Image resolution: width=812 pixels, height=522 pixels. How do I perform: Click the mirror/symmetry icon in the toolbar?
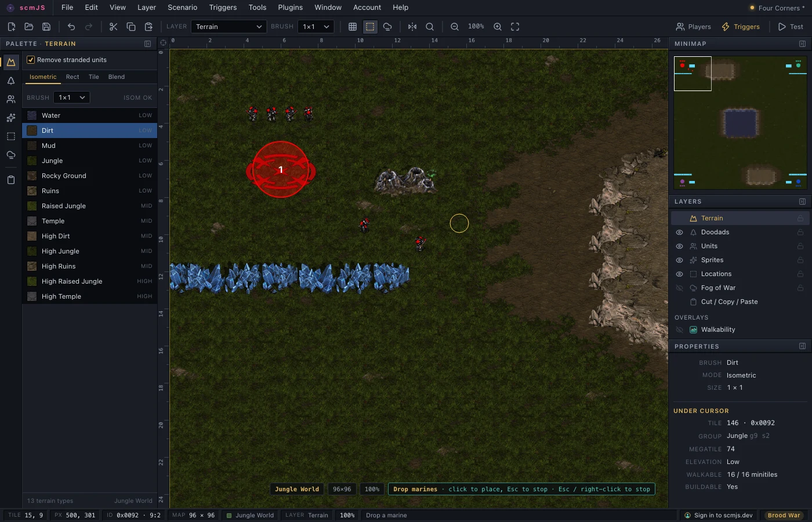click(x=412, y=27)
